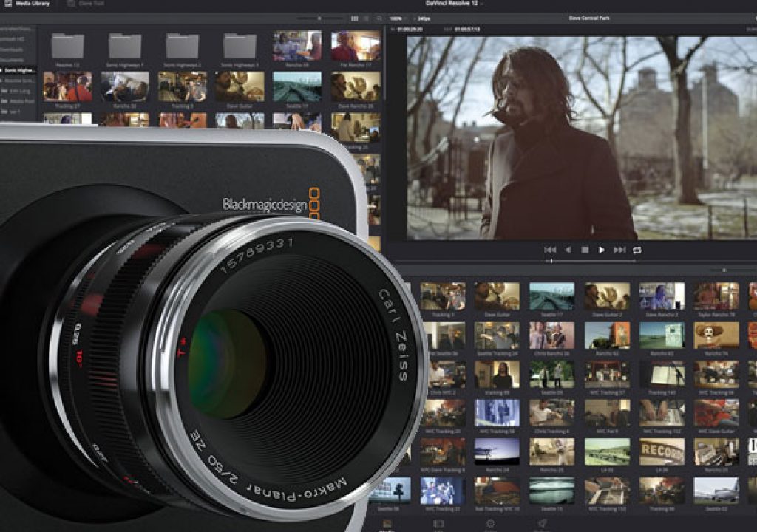Play the clip in reverse
The image size is (757, 532).
568,250
